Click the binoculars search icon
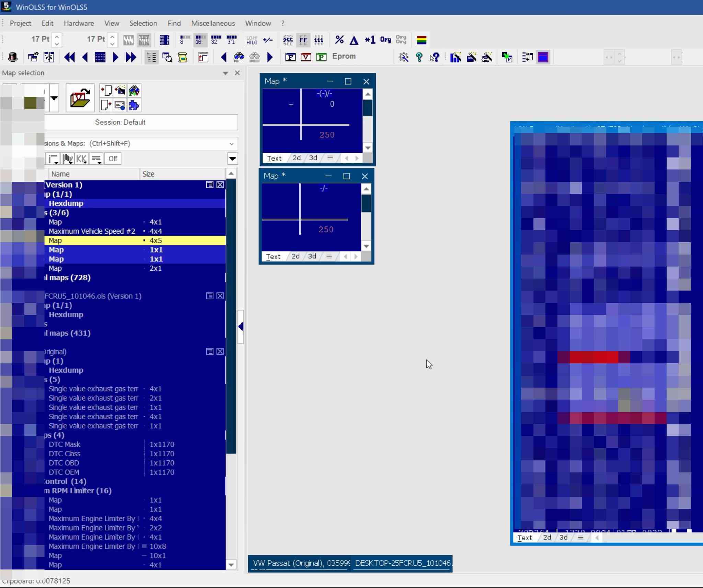 tap(239, 57)
